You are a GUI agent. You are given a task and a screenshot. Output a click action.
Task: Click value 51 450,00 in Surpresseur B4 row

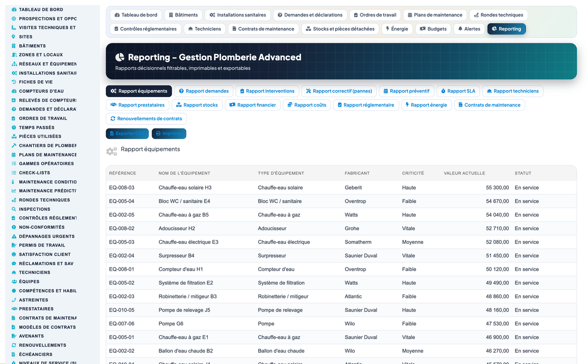click(497, 256)
